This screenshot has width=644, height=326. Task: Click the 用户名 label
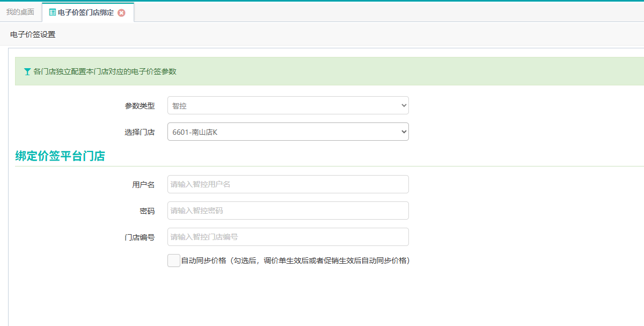click(x=143, y=185)
